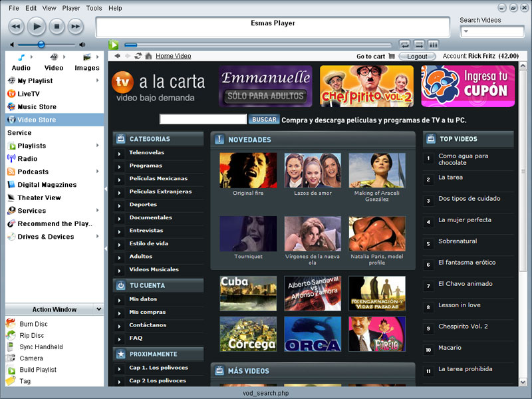Toggle the shuffle mode button

pyautogui.click(x=419, y=45)
